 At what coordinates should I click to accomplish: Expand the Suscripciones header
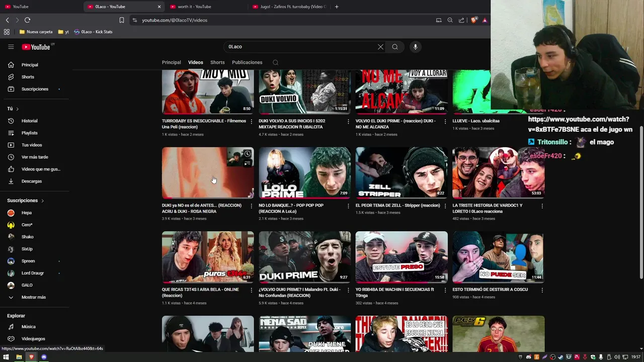[x=25, y=201]
